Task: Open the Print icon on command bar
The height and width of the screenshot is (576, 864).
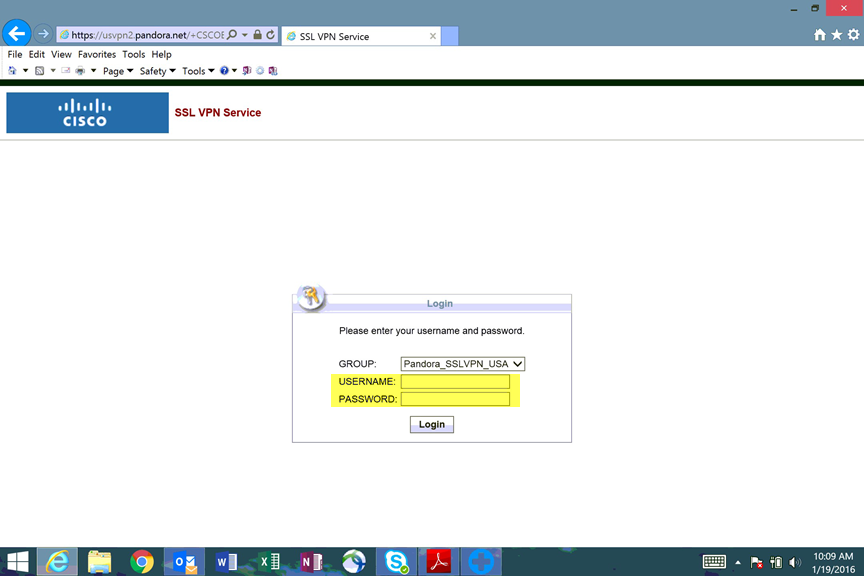Action: coord(79,70)
